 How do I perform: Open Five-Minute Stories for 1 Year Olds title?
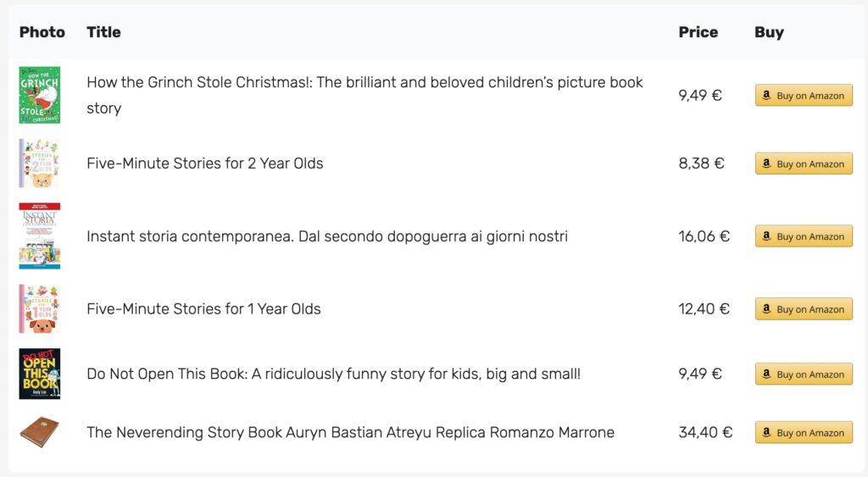point(203,308)
